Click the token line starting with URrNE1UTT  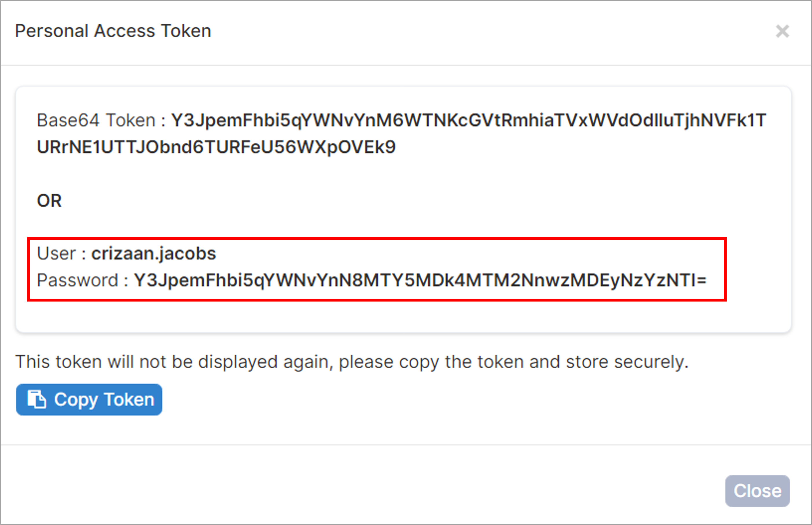point(216,147)
